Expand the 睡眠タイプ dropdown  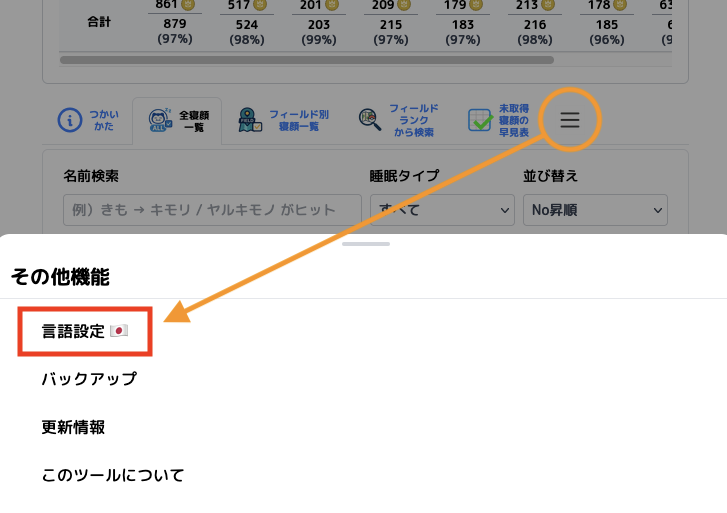442,210
